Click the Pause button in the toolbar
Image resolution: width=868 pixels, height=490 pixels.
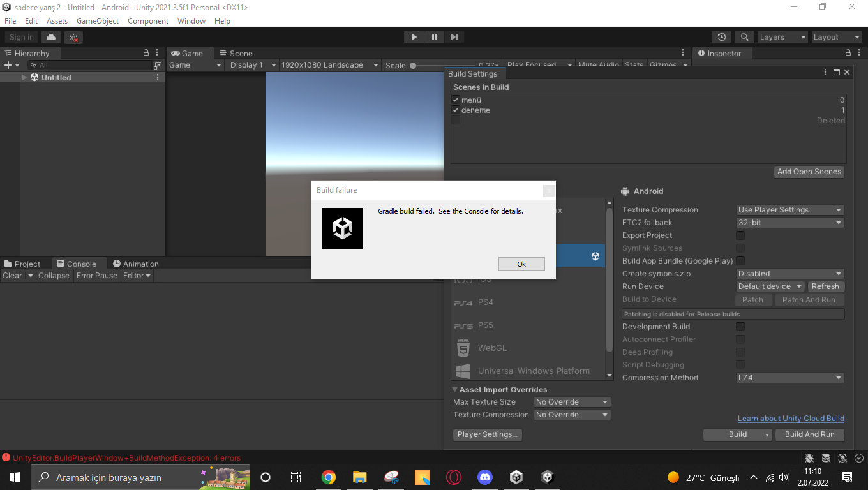(435, 37)
